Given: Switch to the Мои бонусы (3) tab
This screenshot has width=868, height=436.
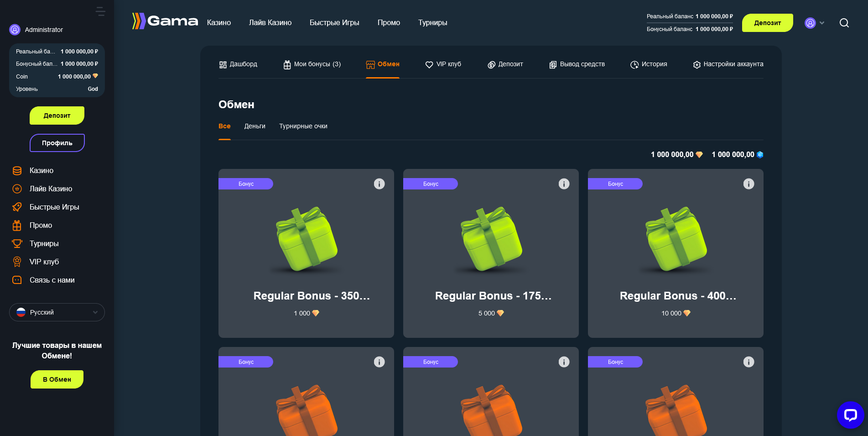Looking at the screenshot, I should (312, 64).
